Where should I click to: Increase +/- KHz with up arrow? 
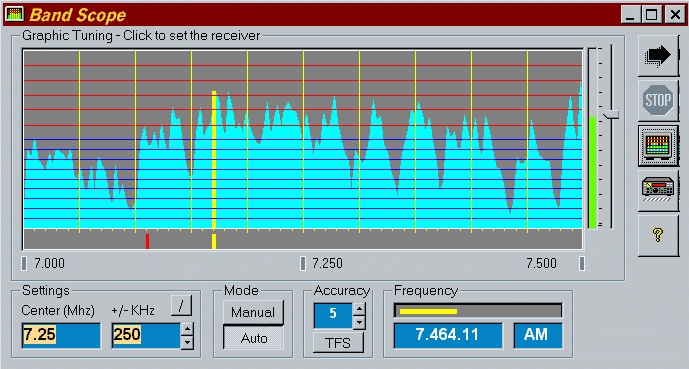coord(187,329)
